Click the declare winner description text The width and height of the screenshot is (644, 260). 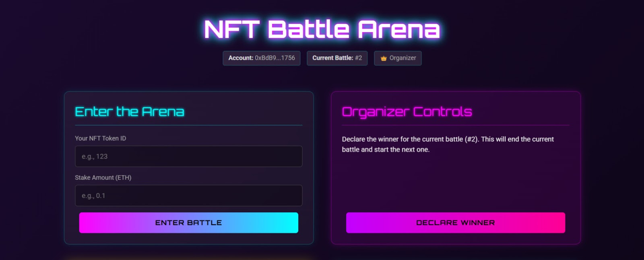pos(448,144)
